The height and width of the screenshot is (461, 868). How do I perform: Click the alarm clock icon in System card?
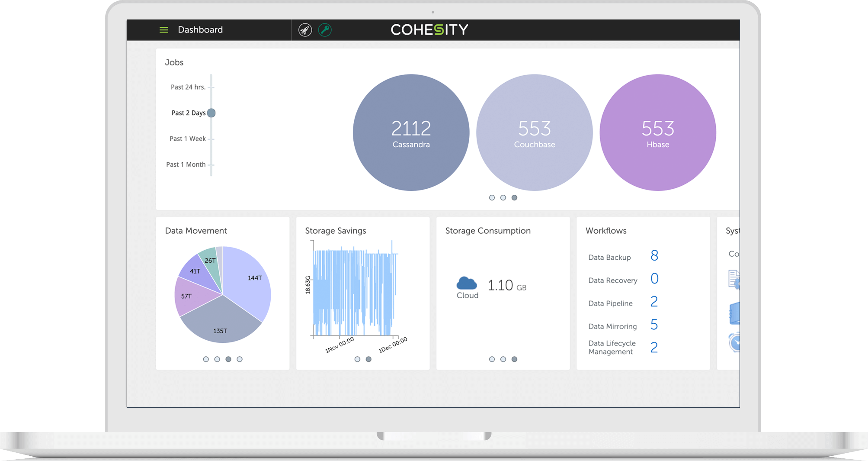(734, 342)
